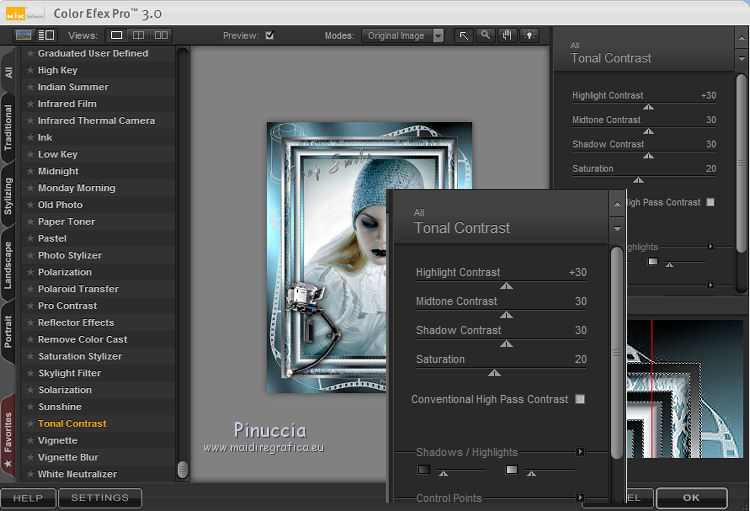Image resolution: width=750 pixels, height=511 pixels.
Task: Click the lightbulb background color icon
Action: click(x=529, y=35)
